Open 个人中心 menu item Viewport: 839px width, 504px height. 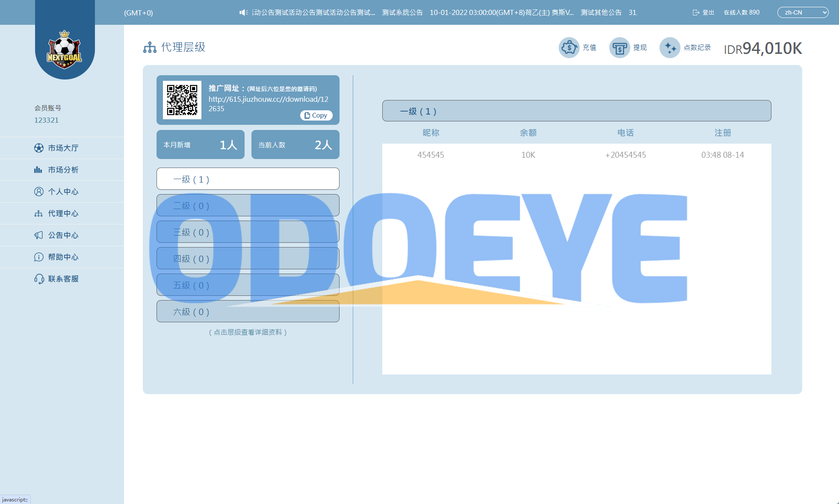[x=63, y=192]
